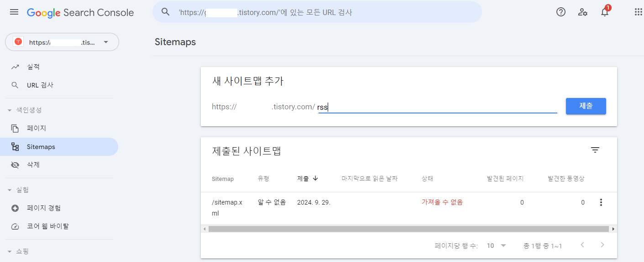
Task: Click the horizontal scrollbar under sitemap table
Action: (408, 229)
